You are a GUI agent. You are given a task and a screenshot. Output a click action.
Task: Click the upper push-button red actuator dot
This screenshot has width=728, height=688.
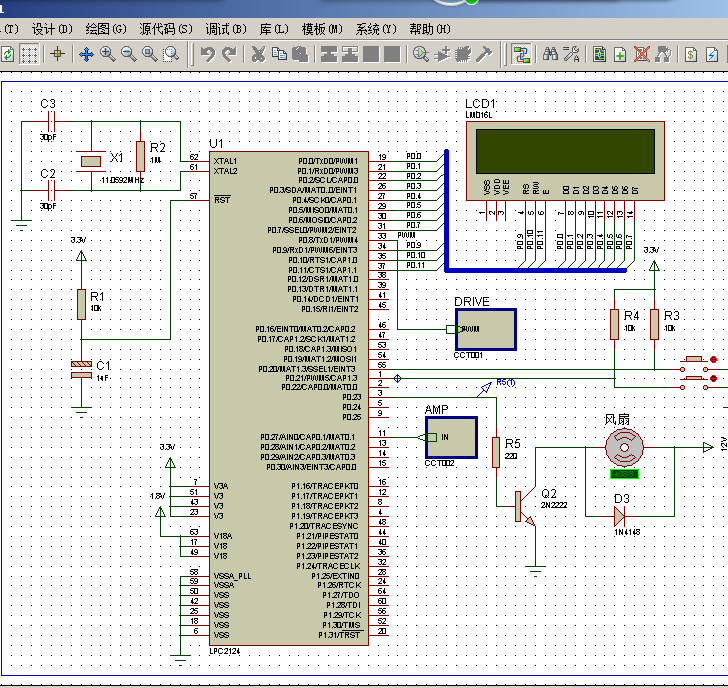(714, 359)
